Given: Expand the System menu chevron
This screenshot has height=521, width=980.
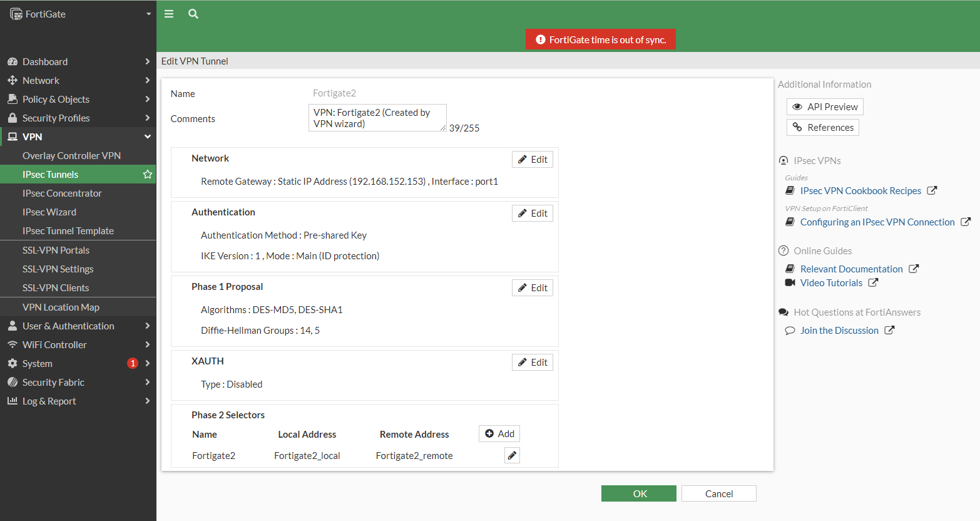Looking at the screenshot, I should pos(148,363).
